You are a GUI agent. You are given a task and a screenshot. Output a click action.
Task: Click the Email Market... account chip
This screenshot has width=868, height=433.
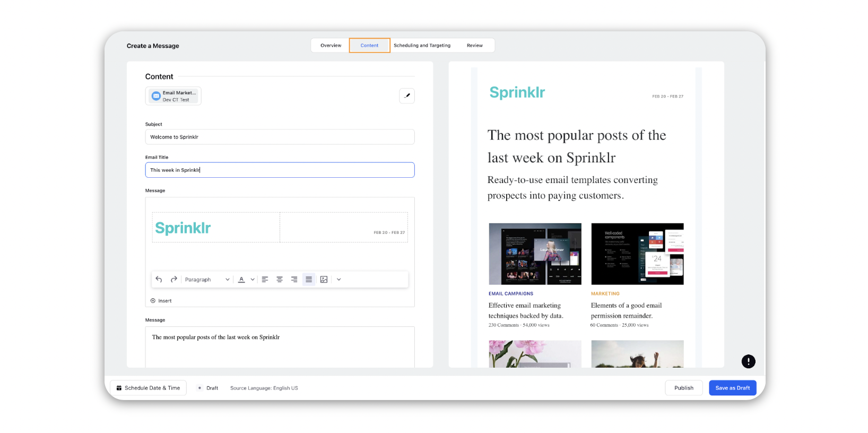(173, 96)
